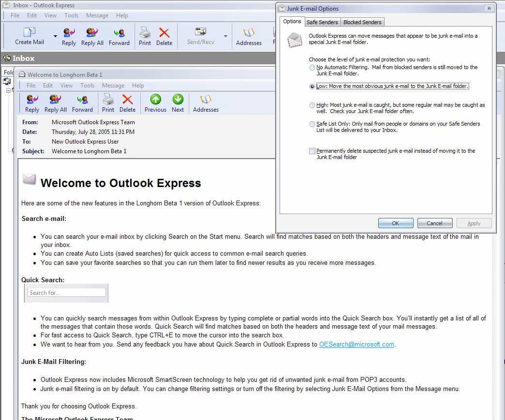Click Print in the Inbox window toolbar

point(145,37)
